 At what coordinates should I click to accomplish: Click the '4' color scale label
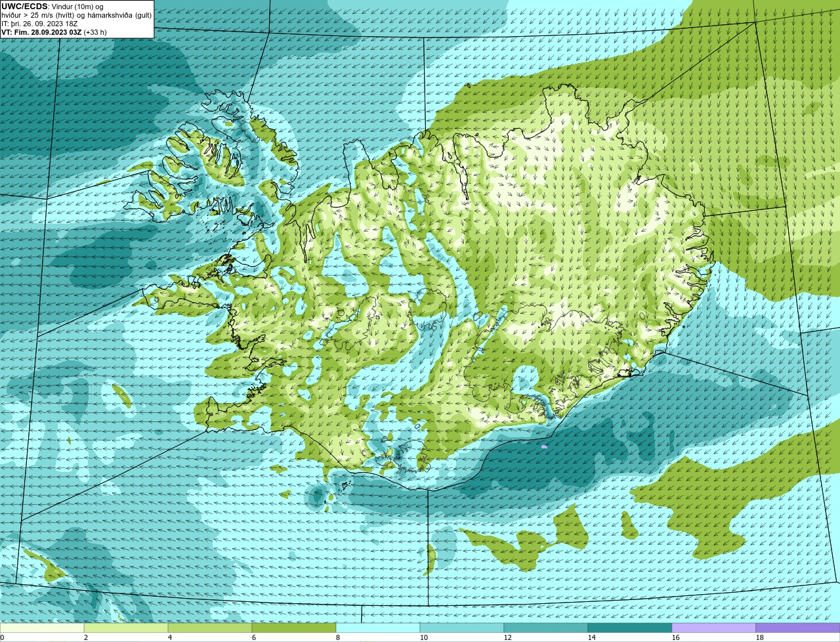click(x=170, y=637)
